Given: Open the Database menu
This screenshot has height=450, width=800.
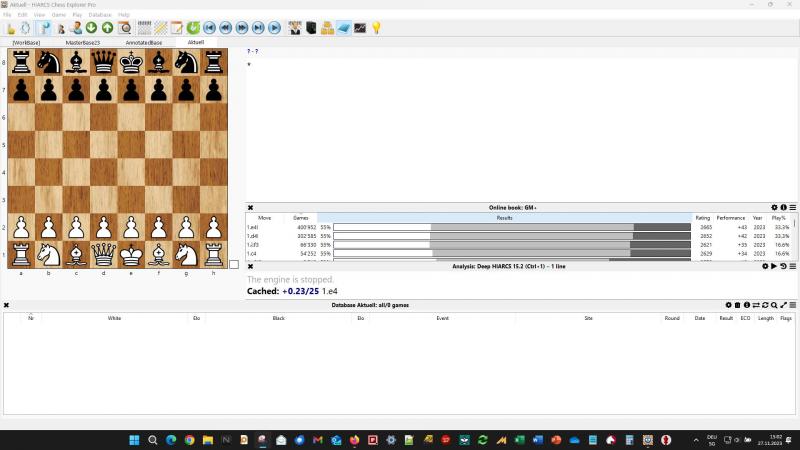Looking at the screenshot, I should click(x=100, y=15).
